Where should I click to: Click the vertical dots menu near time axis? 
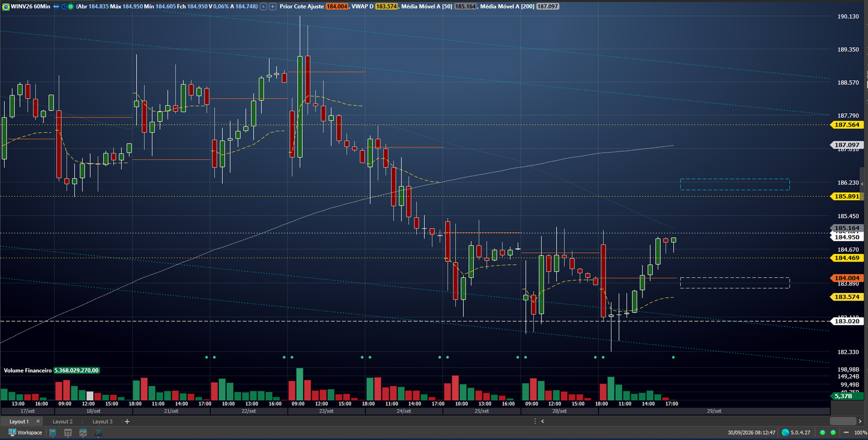[535, 421]
